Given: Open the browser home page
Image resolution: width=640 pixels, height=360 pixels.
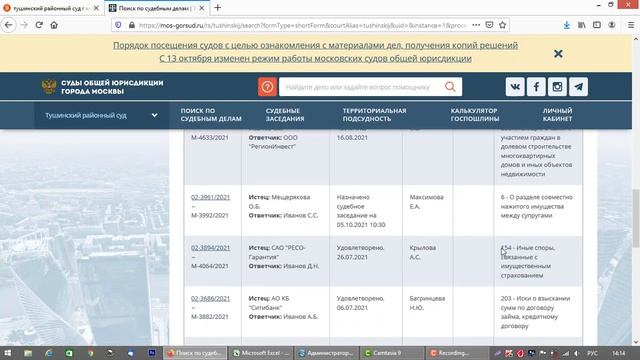Looking at the screenshot, I should point(54,25).
